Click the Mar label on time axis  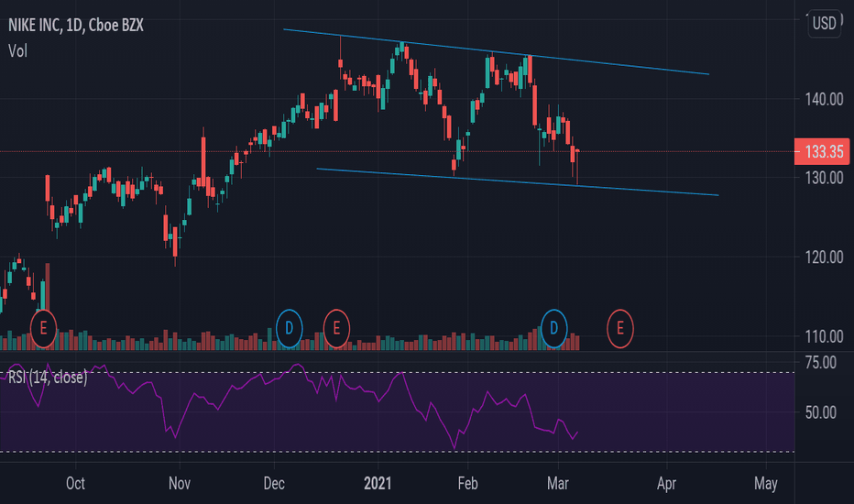click(x=558, y=483)
